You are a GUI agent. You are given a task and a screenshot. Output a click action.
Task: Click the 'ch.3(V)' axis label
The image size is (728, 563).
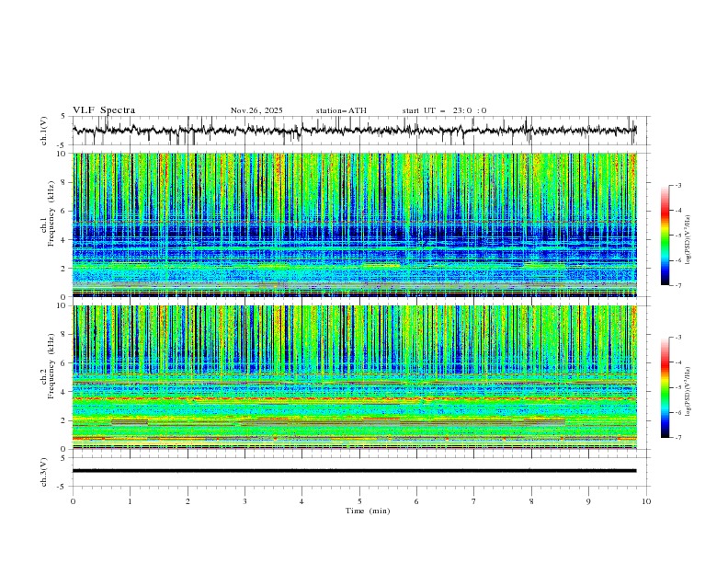(44, 472)
